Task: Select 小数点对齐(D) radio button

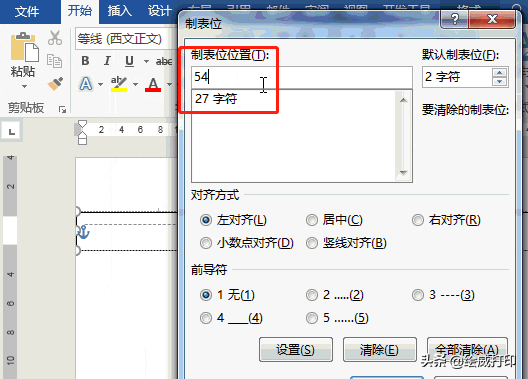Action: click(x=206, y=243)
